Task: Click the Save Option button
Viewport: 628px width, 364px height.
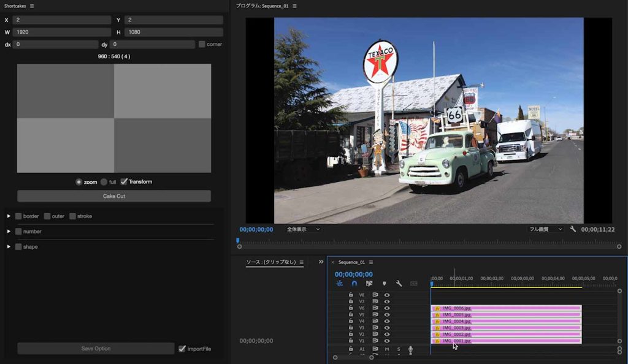Action: coord(96,349)
